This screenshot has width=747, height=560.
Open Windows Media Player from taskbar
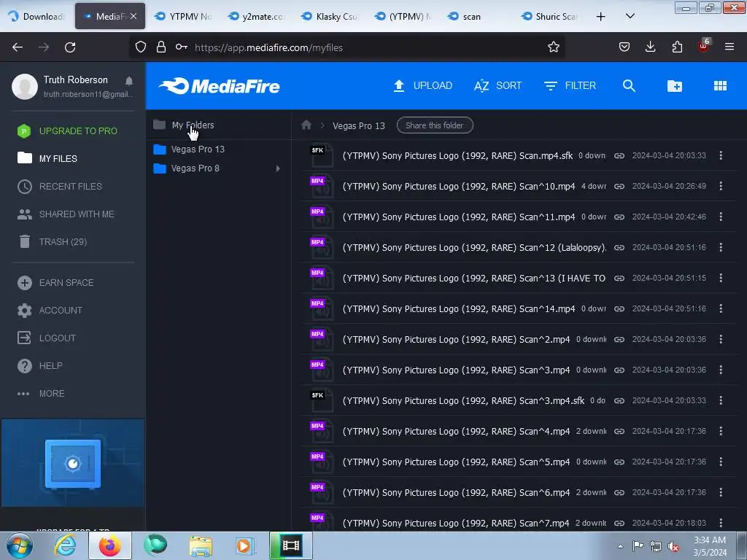coord(245,545)
